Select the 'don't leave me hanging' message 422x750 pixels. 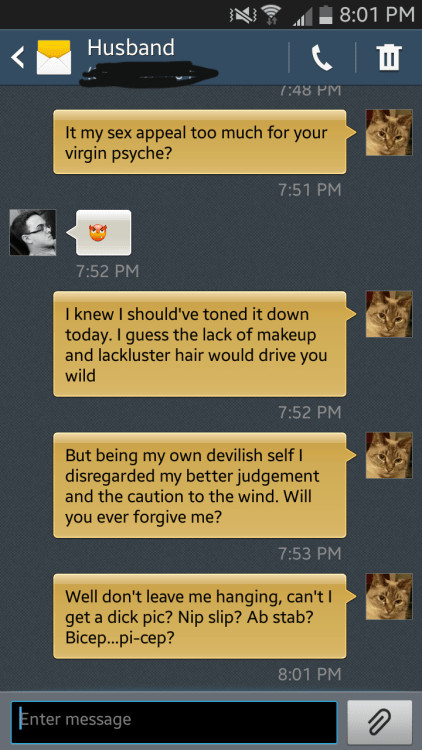click(200, 617)
